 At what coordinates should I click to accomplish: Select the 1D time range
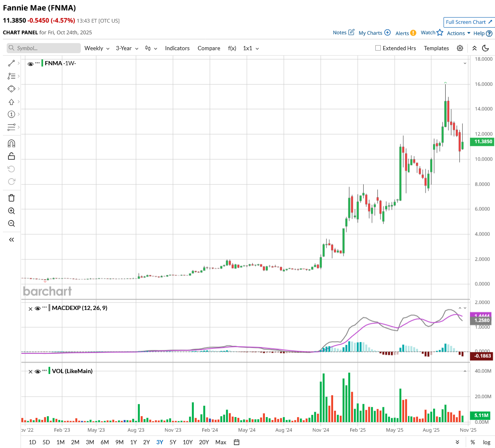click(x=32, y=442)
